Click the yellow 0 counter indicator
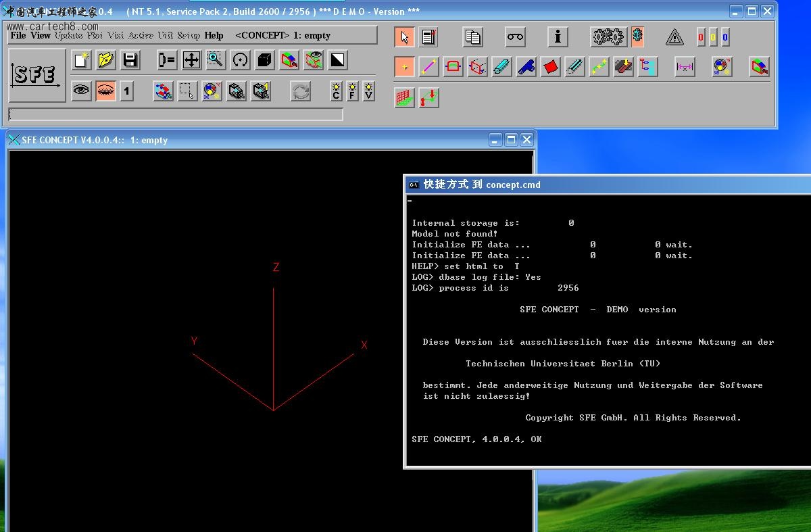Image resolution: width=811 pixels, height=532 pixels. [x=713, y=37]
